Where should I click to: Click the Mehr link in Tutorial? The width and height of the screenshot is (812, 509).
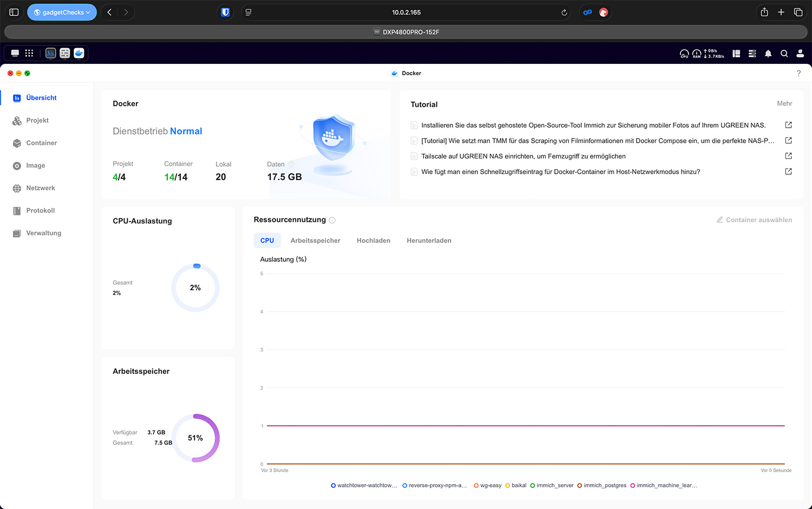(784, 104)
